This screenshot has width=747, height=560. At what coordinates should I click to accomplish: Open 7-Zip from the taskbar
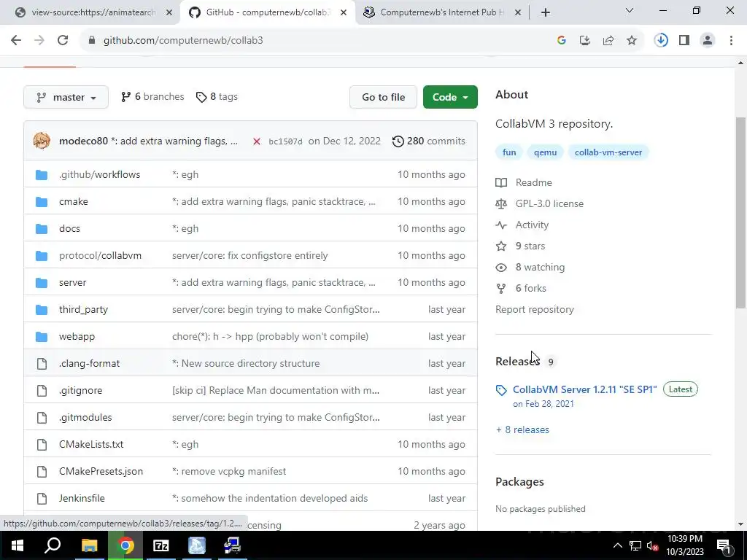pyautogui.click(x=161, y=545)
